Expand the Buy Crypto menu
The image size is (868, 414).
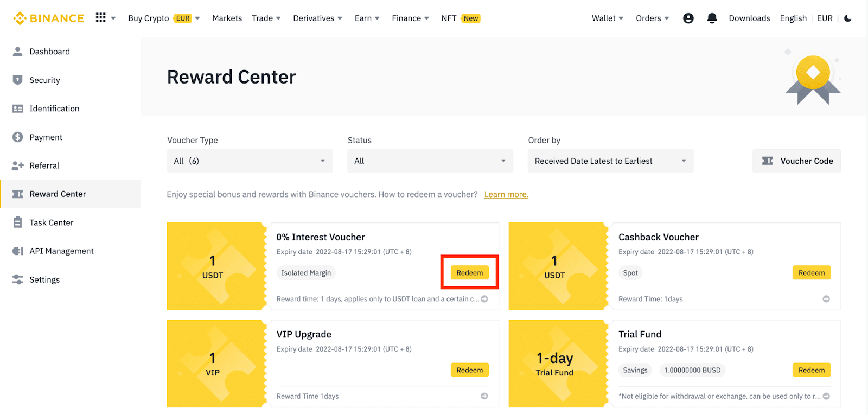click(164, 18)
